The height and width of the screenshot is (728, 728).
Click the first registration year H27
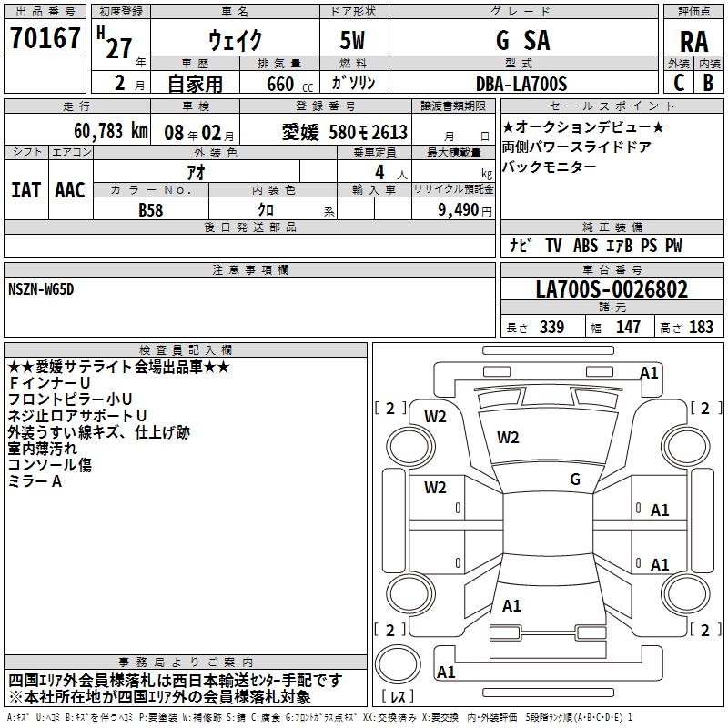pos(115,44)
